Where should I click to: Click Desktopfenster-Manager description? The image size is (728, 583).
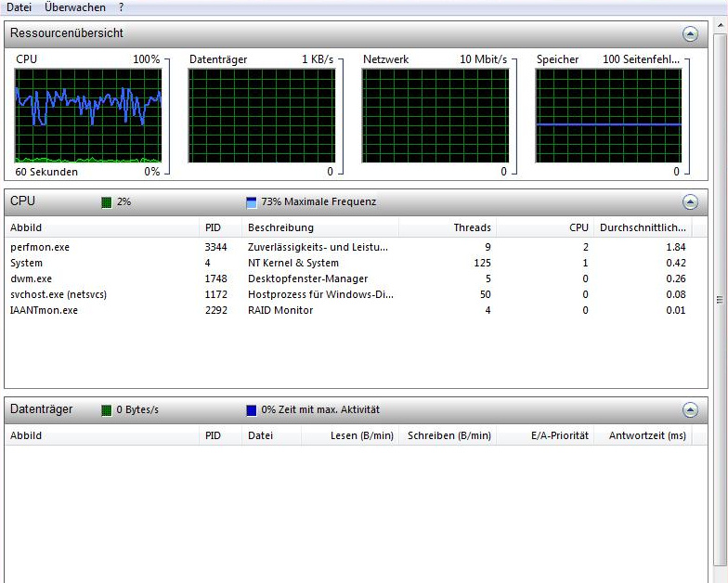(308, 279)
